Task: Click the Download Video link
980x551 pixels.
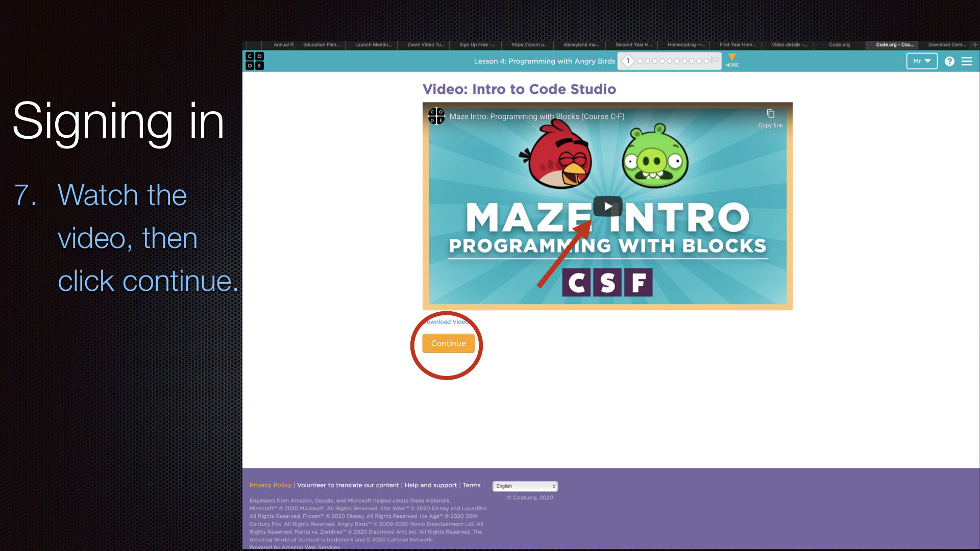Action: (447, 322)
